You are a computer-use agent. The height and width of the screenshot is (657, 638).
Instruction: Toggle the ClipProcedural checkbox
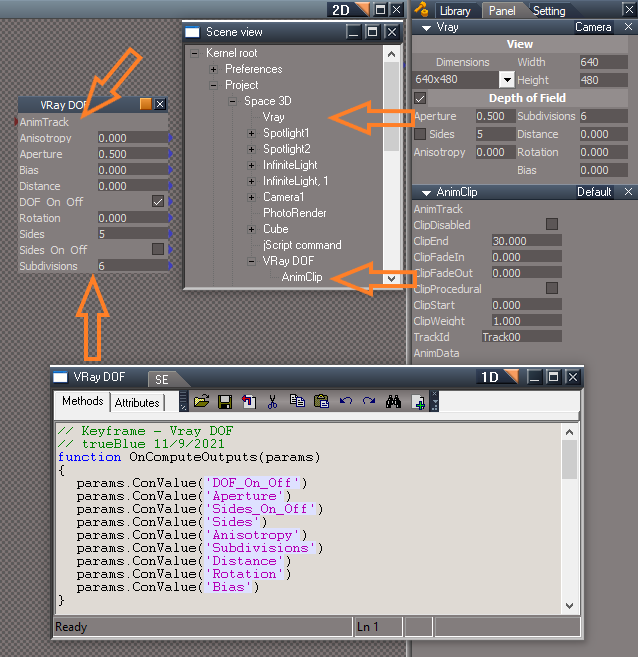pos(552,288)
